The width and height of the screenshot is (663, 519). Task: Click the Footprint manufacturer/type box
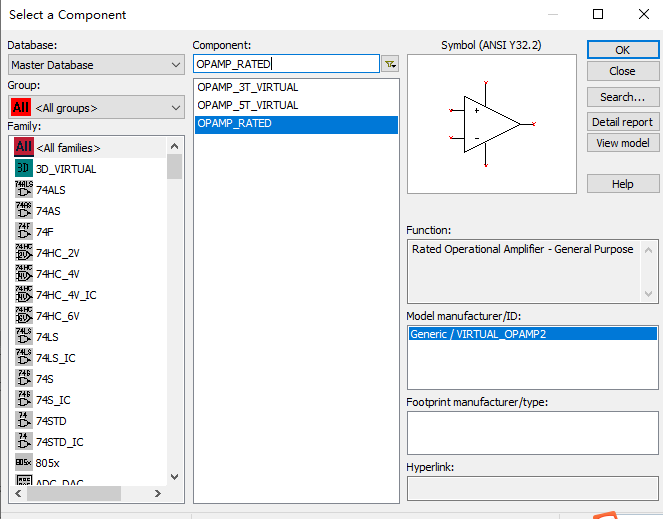point(532,433)
